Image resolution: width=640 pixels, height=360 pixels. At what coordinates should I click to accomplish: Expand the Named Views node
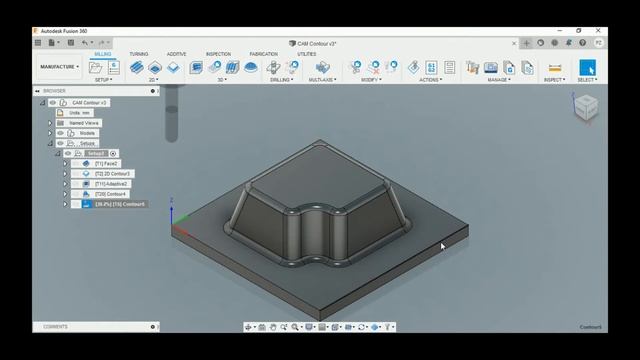[50, 123]
